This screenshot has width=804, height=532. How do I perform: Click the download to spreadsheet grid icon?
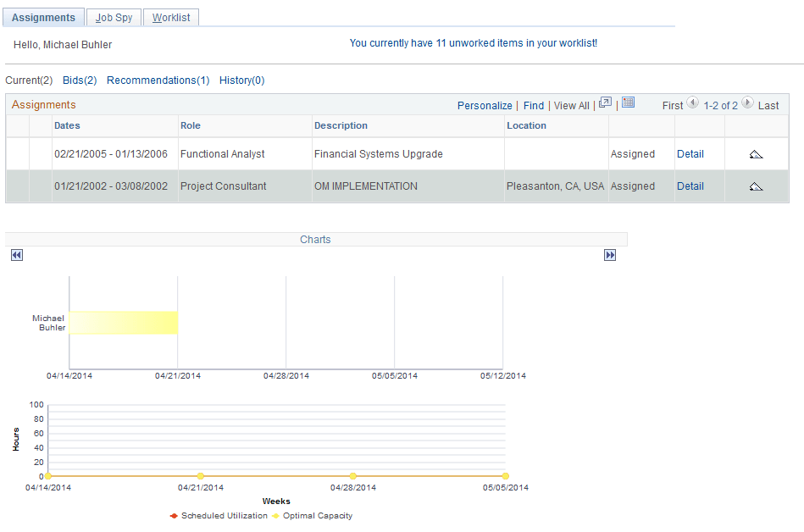pos(628,103)
